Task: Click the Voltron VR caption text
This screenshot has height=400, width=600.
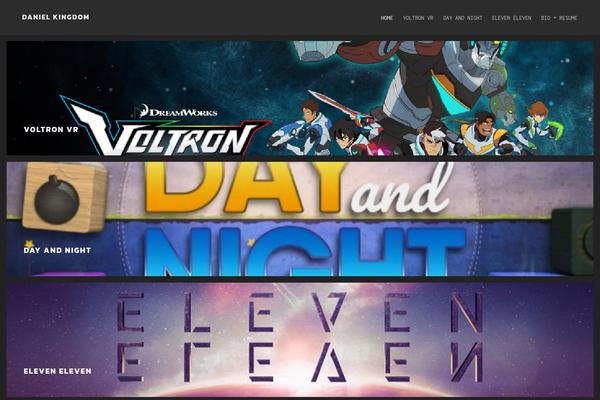Action: (x=51, y=129)
